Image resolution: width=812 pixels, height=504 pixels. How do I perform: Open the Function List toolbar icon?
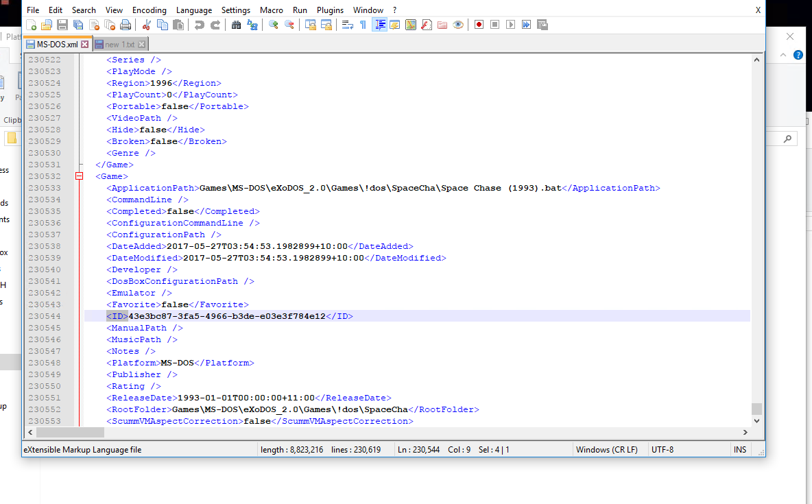tap(426, 25)
